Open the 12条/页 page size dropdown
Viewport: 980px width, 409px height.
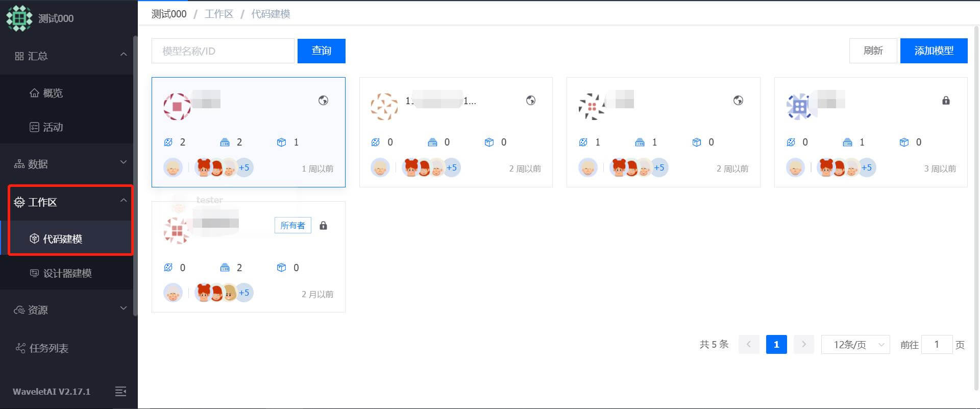[855, 345]
